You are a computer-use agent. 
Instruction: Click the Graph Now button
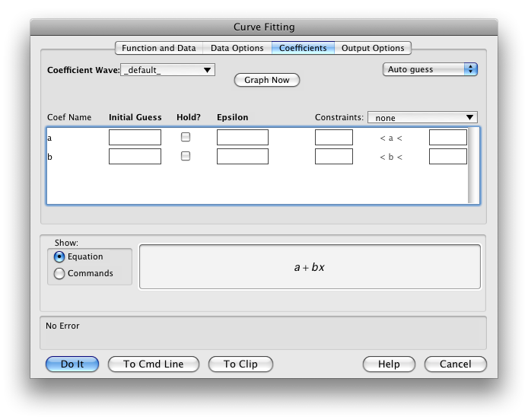point(267,80)
